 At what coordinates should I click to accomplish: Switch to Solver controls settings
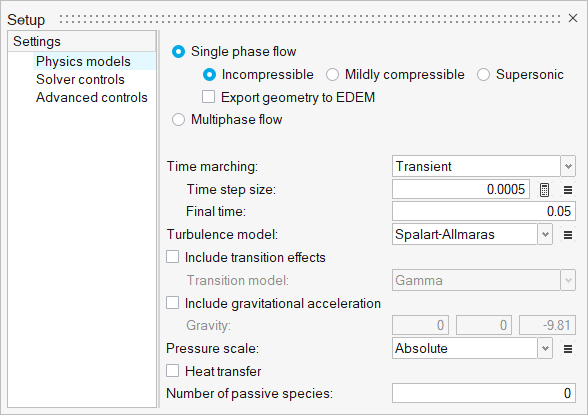pyautogui.click(x=80, y=79)
